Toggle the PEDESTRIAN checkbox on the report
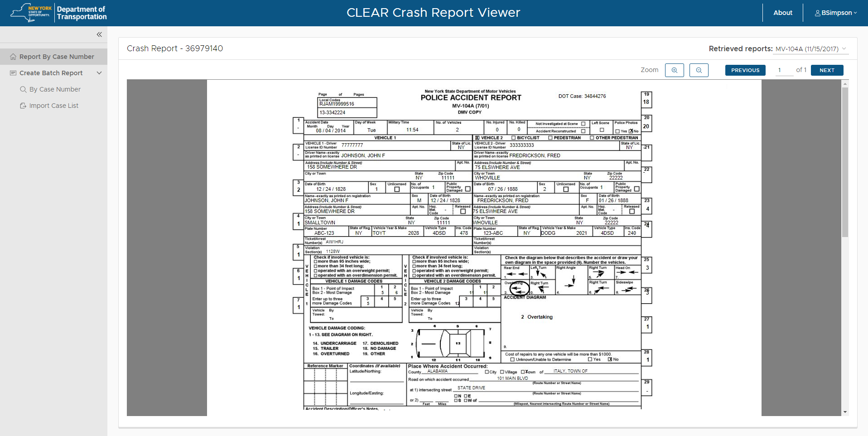868x436 pixels. pos(550,138)
